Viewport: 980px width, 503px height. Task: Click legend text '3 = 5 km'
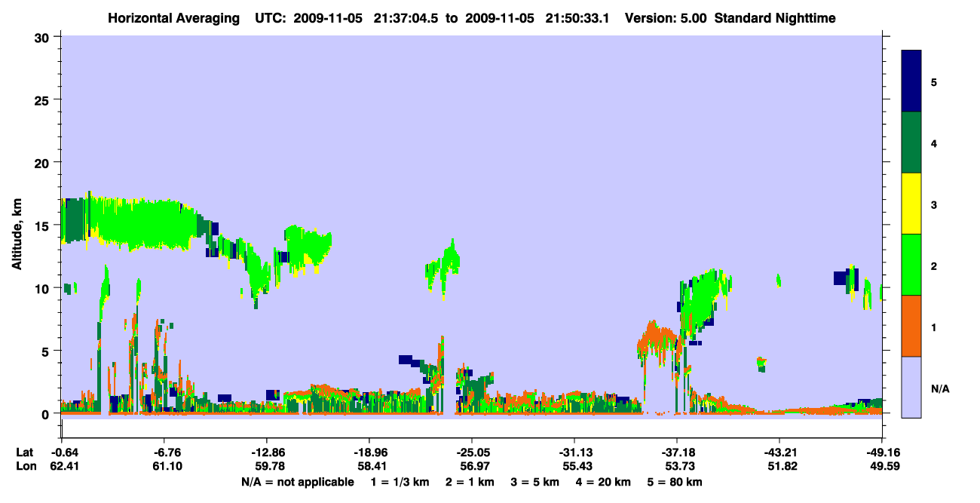tap(536, 482)
